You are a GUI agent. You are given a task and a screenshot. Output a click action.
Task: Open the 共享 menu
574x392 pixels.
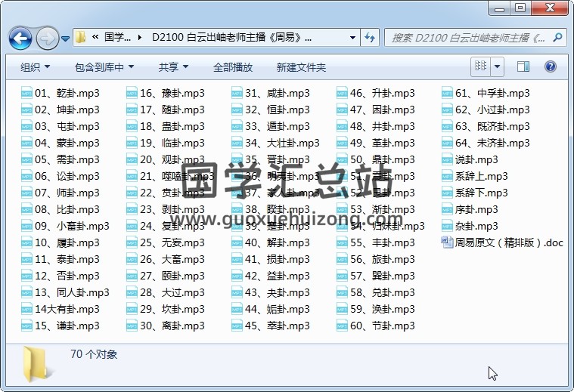[173, 67]
